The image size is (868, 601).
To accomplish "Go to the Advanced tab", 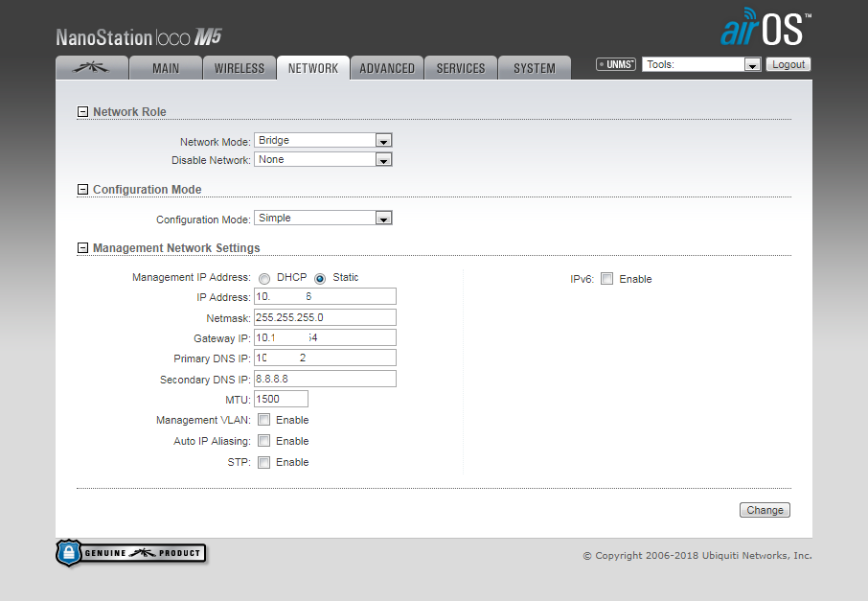I will tap(387, 68).
